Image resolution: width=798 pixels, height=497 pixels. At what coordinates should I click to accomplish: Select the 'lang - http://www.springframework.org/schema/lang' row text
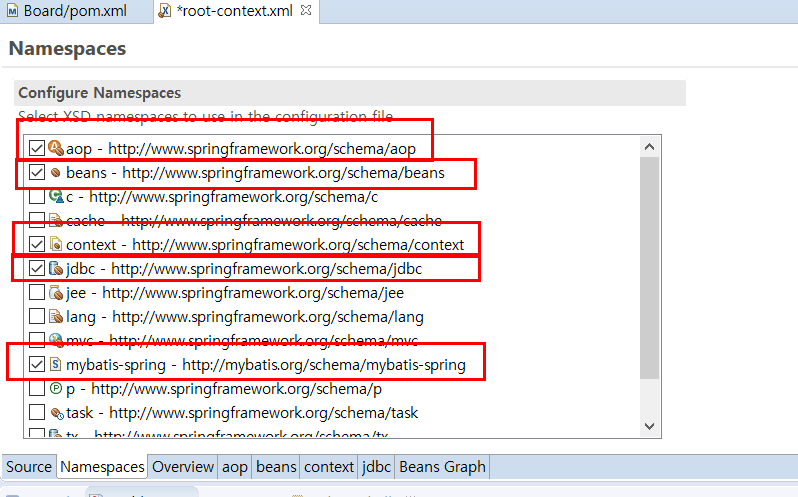pos(245,316)
